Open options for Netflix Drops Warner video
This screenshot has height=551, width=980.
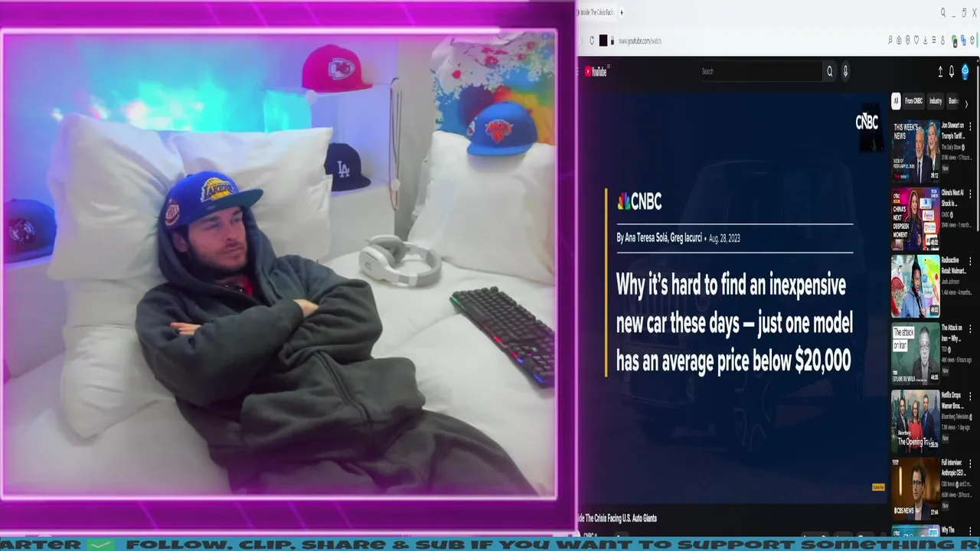(970, 396)
